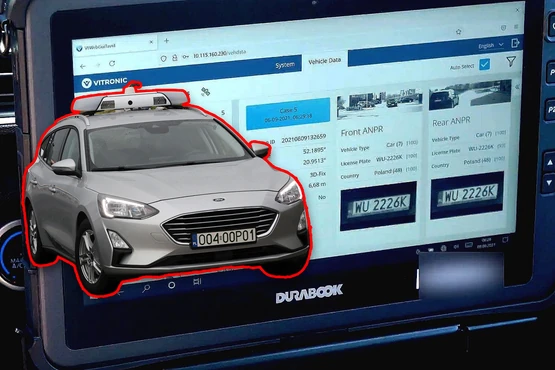555x370 pixels.
Task: Click the Rear ANPR heading
Action: click(x=451, y=122)
